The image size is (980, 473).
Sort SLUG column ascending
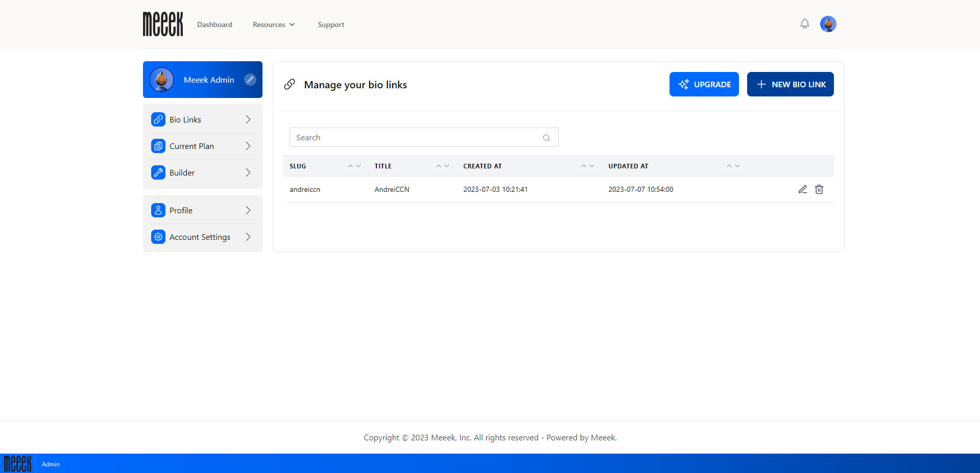point(350,165)
